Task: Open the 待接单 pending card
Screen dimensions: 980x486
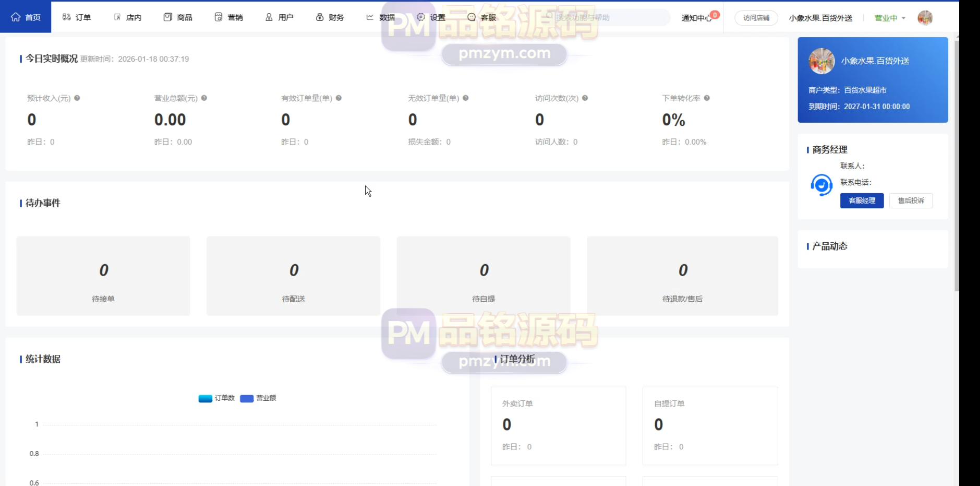Action: [103, 276]
